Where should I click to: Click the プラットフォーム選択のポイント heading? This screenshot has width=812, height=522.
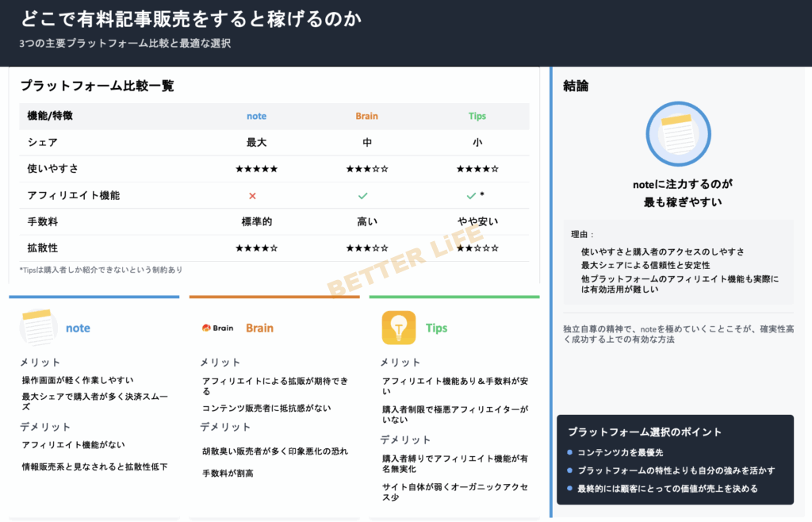[x=645, y=432]
